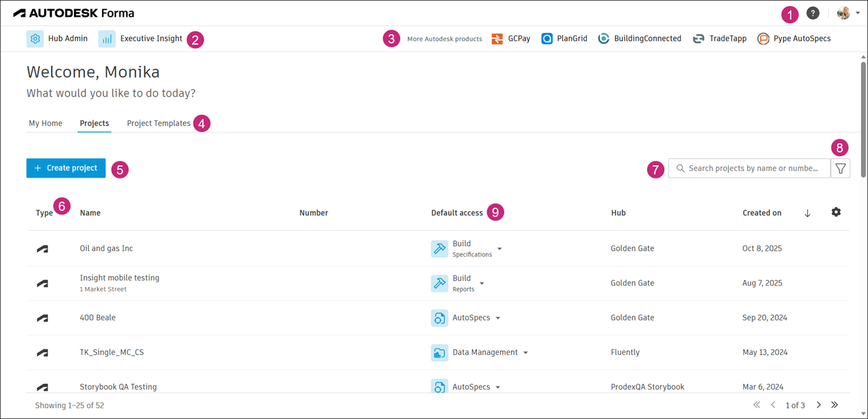Click AutoSpecs icon in 400 Beale row

tap(439, 318)
